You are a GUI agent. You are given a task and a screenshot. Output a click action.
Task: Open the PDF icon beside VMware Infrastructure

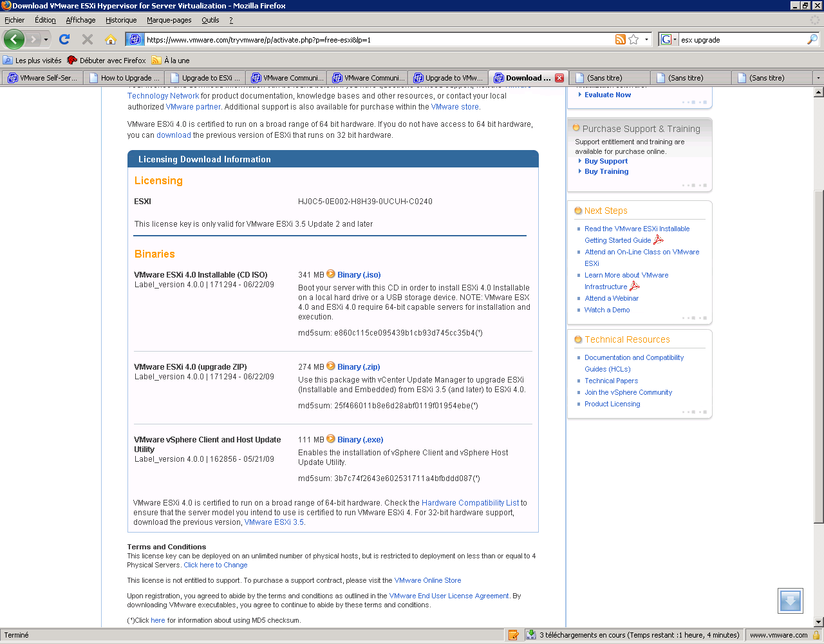[635, 286]
